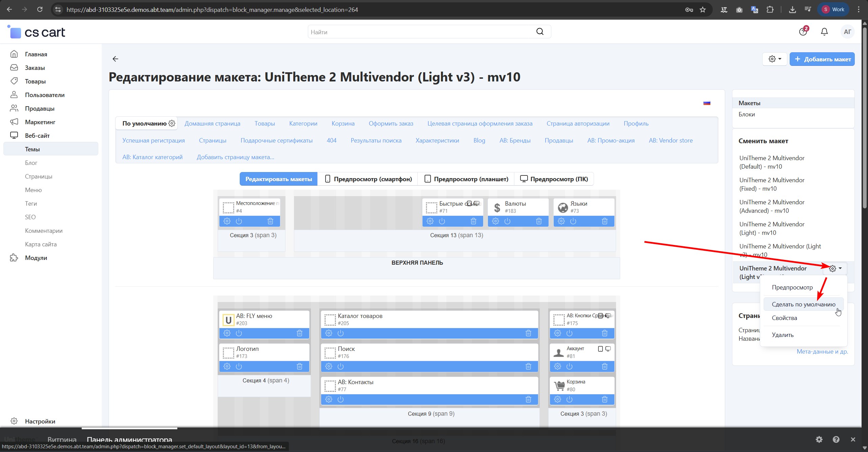Open settings gear of Быстрые ссылки block #71
868x452 pixels.
pos(430,221)
